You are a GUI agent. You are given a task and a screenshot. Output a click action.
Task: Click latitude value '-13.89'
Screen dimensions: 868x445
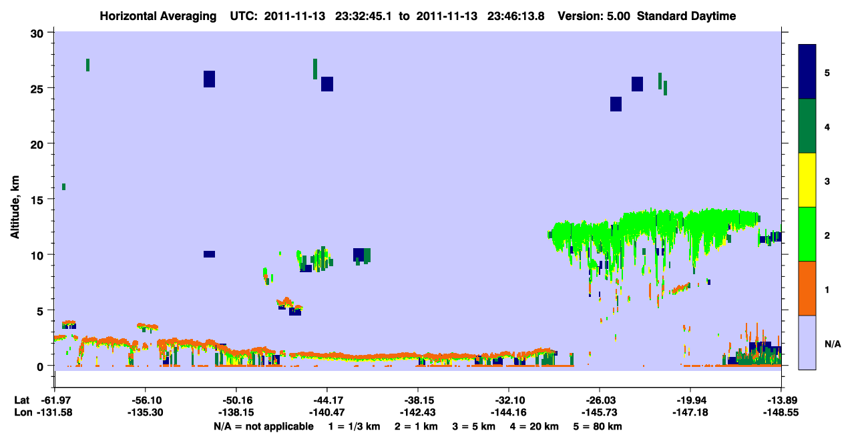781,400
